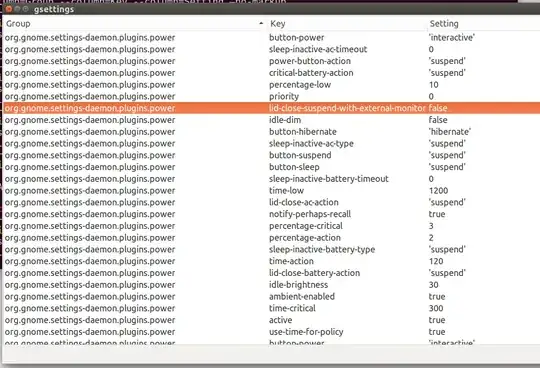
Task: Click the group name in the idle-dim row
Action: [90, 120]
